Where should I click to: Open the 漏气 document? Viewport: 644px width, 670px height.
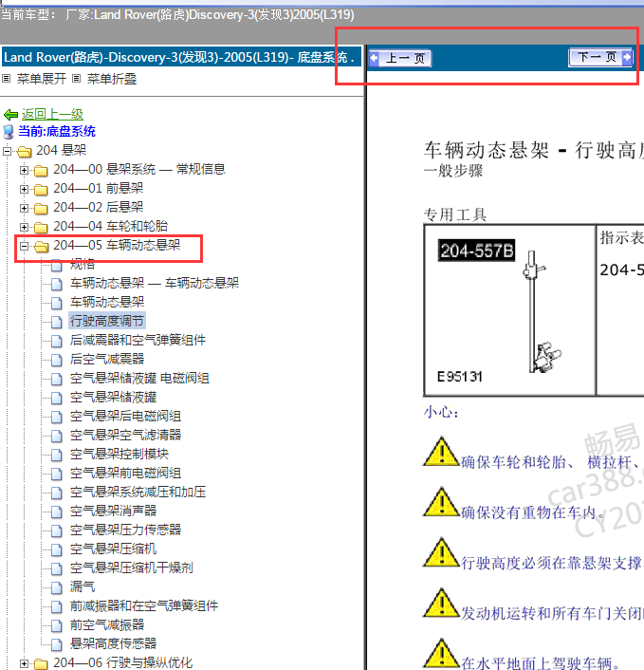tap(83, 586)
